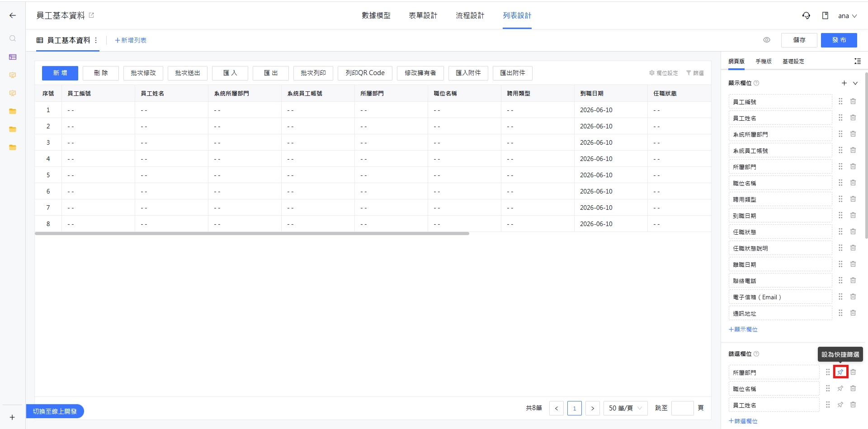Toggle the preview eye icon
This screenshot has width=868, height=429.
pyautogui.click(x=767, y=40)
